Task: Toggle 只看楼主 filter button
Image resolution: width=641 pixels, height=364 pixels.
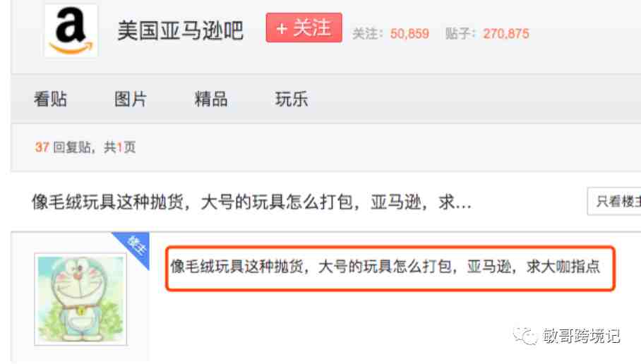Action: 614,201
